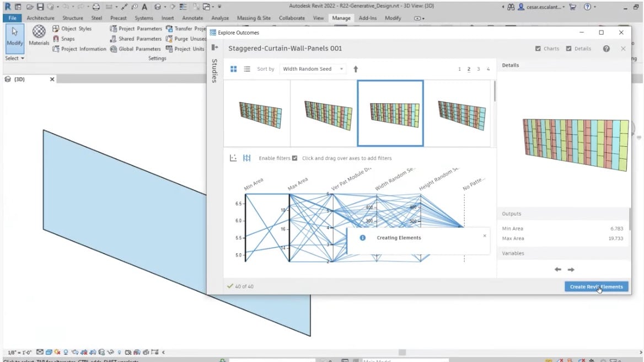Expand the Select dropdown below Modify

14,58
